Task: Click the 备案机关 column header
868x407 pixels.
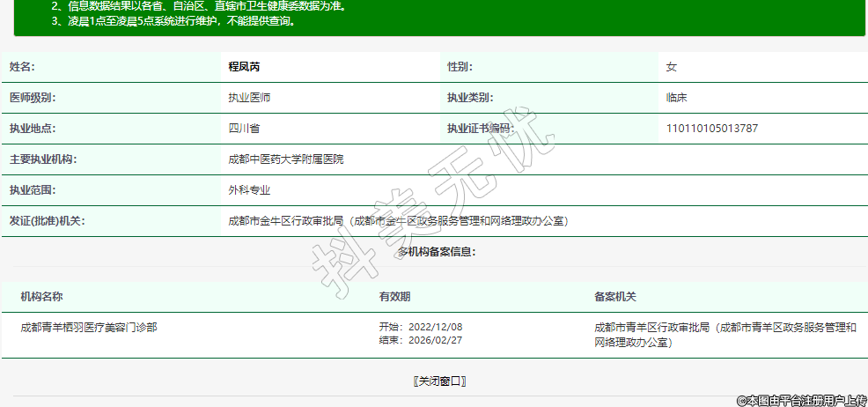Action: pyautogui.click(x=615, y=297)
